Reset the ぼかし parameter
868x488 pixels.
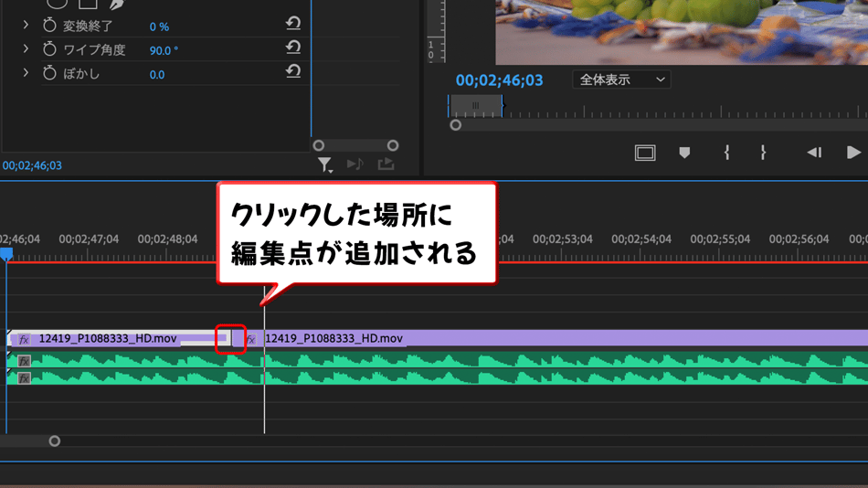coord(293,71)
